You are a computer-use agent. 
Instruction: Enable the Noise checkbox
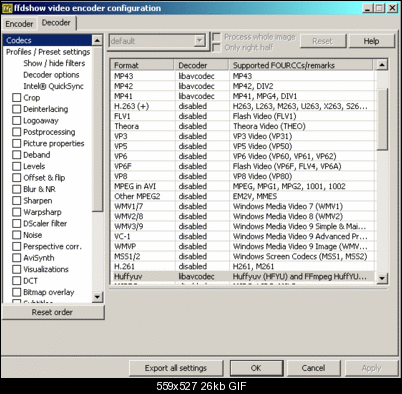17,235
